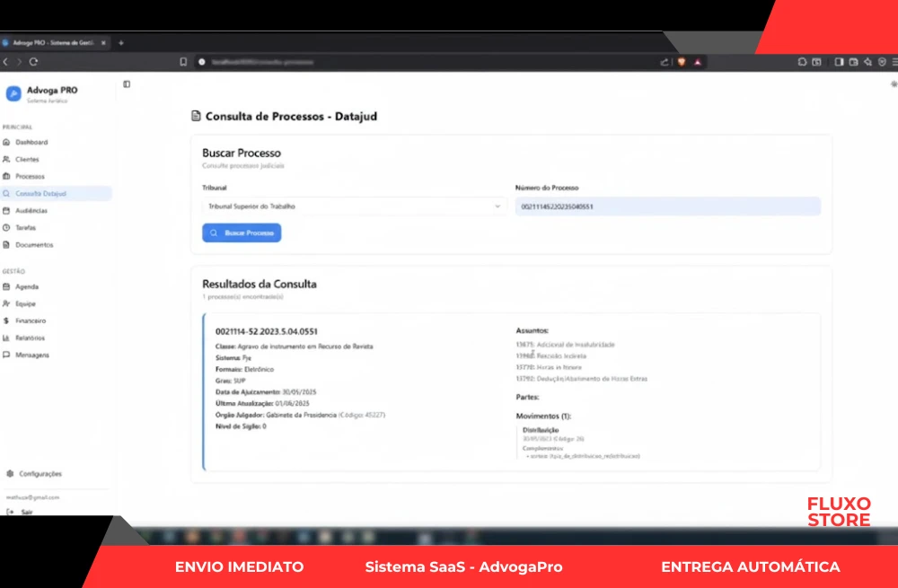The image size is (898, 588).
Task: Click the Número do Processo input field
Action: [x=667, y=206]
